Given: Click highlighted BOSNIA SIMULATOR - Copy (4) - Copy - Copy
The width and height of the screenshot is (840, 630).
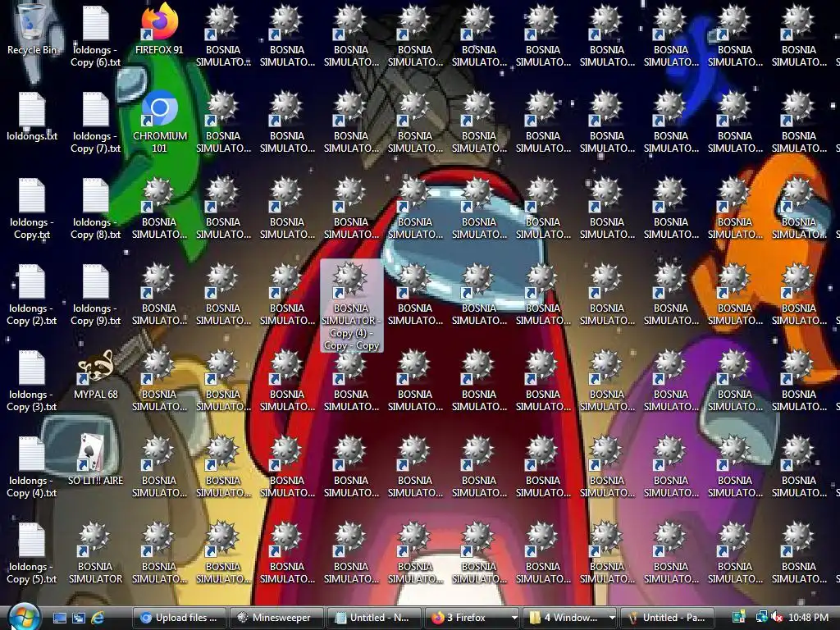Looking at the screenshot, I should 351,305.
